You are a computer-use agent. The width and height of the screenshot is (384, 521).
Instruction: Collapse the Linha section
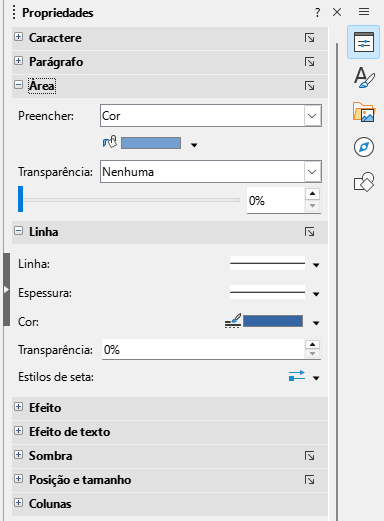(19, 230)
